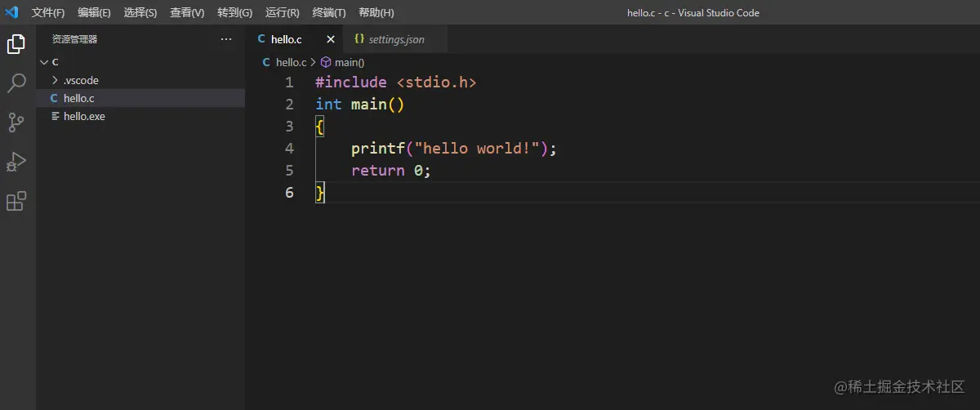Open the 编辑(E) menu

95,13
